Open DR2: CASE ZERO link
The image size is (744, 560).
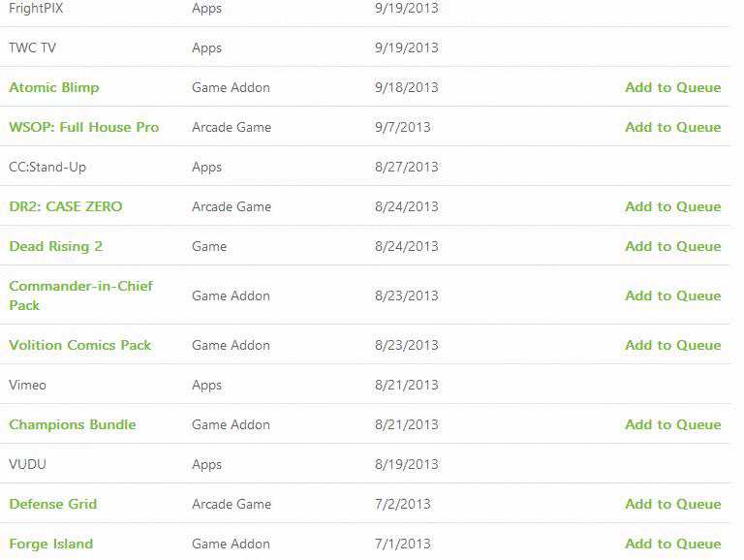(66, 206)
